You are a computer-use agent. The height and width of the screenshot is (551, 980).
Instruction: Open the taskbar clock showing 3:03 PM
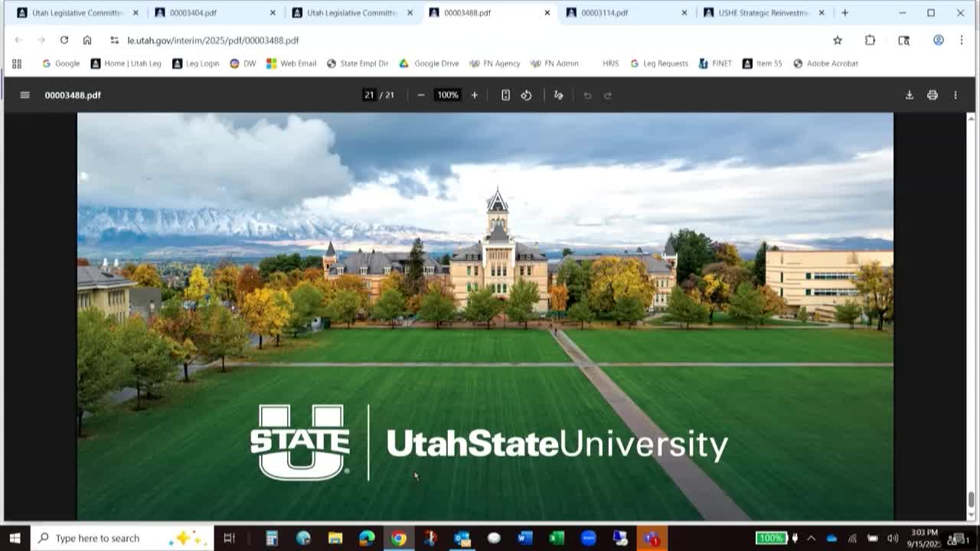tap(924, 538)
